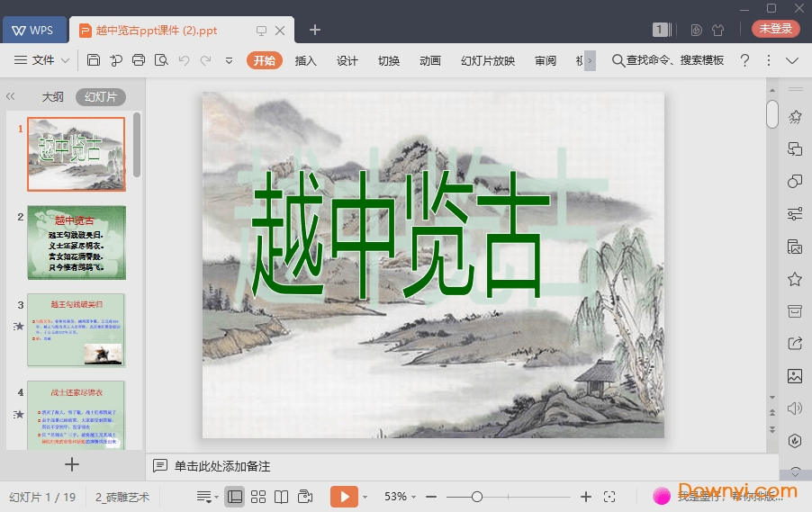Open right sidebar settings sliders icon
Viewport: 812px width, 512px height.
(x=795, y=214)
